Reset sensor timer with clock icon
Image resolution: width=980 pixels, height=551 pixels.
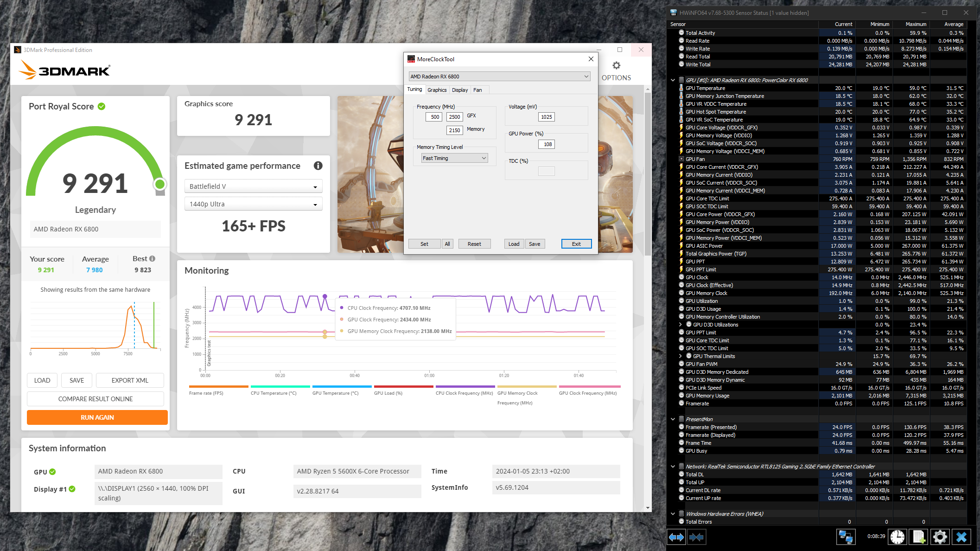coord(897,537)
